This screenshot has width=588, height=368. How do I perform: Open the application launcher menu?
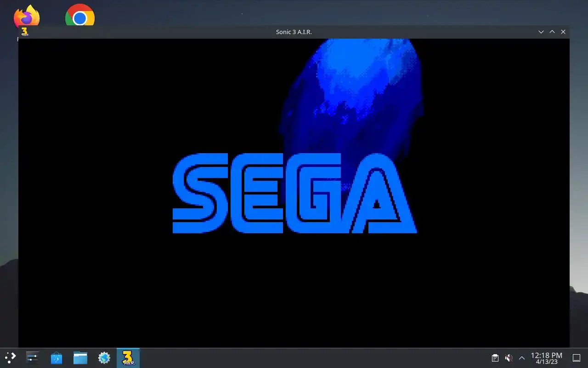pos(10,357)
